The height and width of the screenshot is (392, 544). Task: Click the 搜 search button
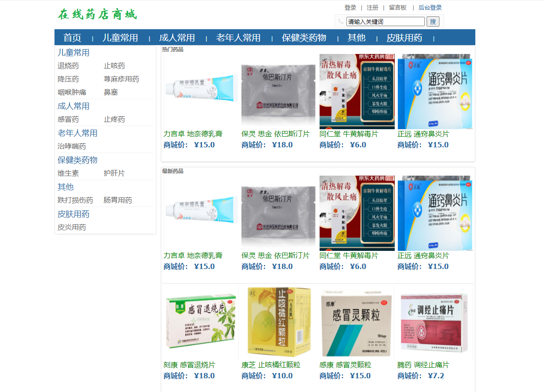pyautogui.click(x=433, y=21)
